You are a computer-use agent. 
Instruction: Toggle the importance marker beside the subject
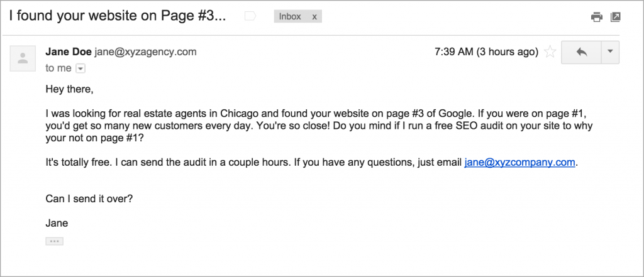point(250,17)
